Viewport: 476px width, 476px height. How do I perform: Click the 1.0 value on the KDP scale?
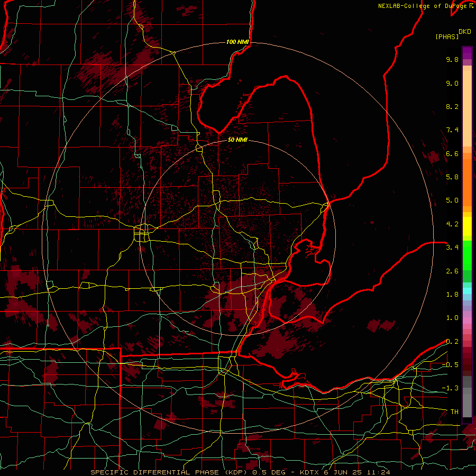coord(452,318)
